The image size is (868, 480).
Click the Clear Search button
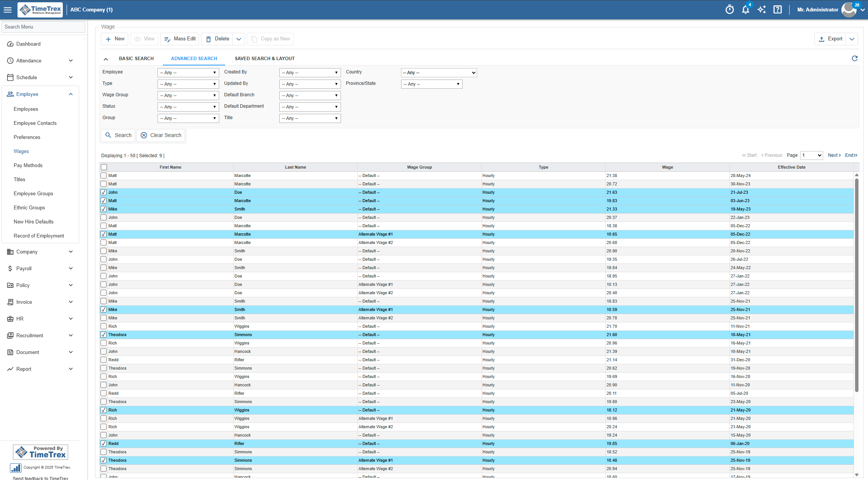(x=161, y=135)
